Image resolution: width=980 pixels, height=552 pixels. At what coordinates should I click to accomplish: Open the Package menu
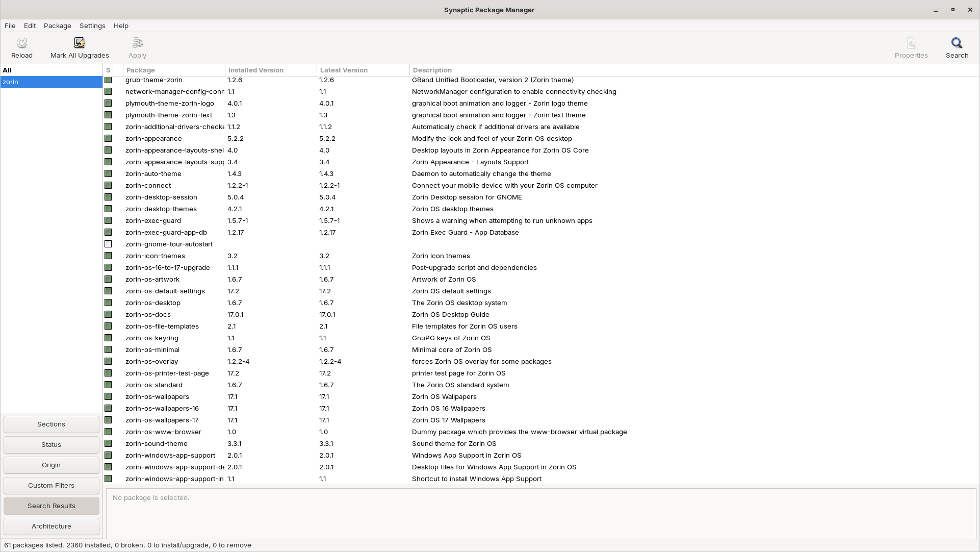pos(57,26)
